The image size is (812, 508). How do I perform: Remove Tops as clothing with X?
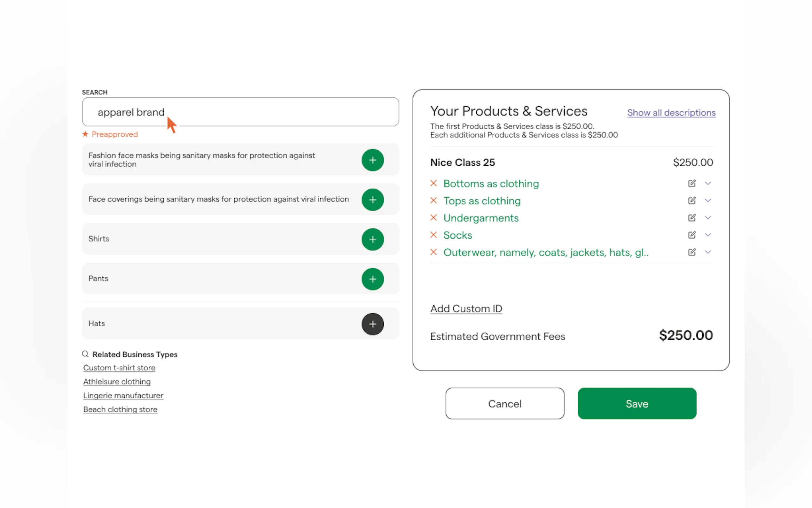coord(433,201)
